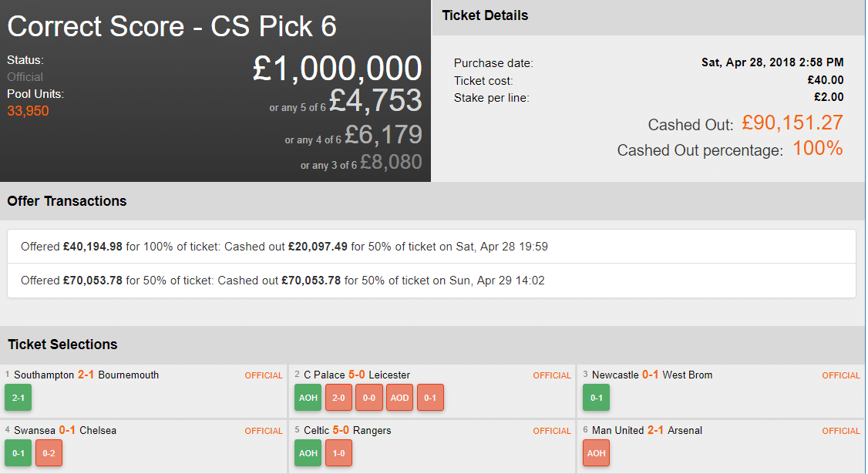Click the green AOH chip for Celtic
Image resolution: width=868 pixels, height=474 pixels.
coord(308,453)
